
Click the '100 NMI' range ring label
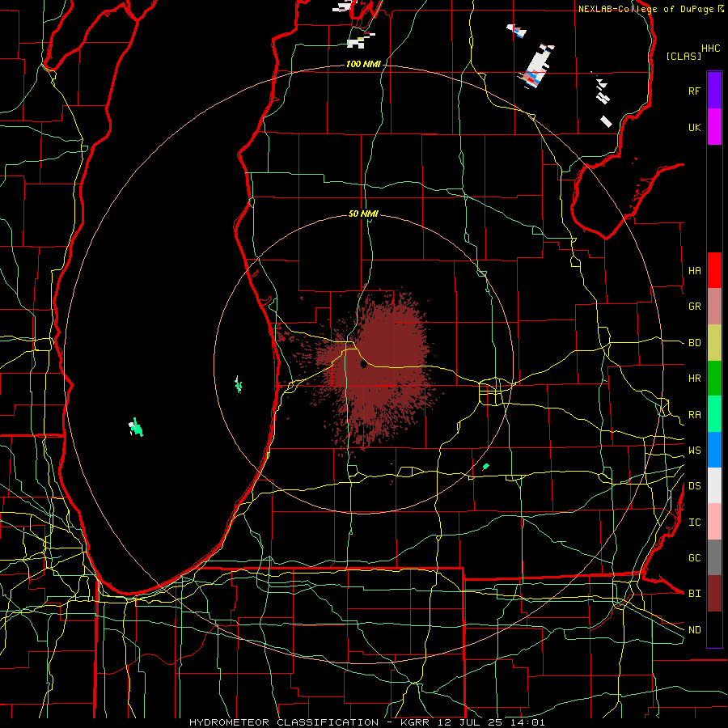[x=363, y=64]
